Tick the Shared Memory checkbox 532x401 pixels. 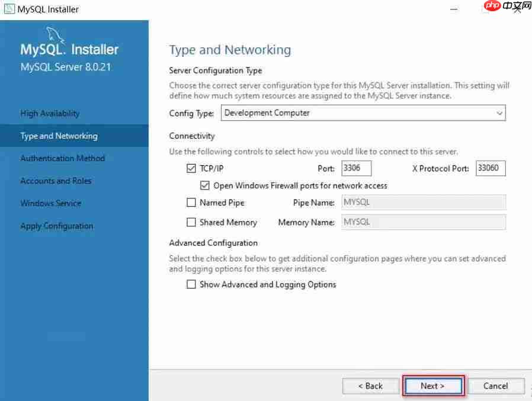tap(191, 222)
